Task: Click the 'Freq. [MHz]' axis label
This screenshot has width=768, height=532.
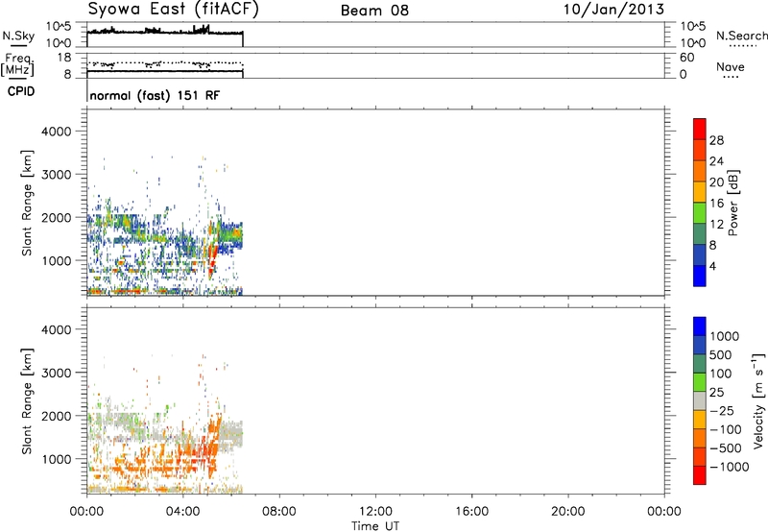Action: point(17,65)
